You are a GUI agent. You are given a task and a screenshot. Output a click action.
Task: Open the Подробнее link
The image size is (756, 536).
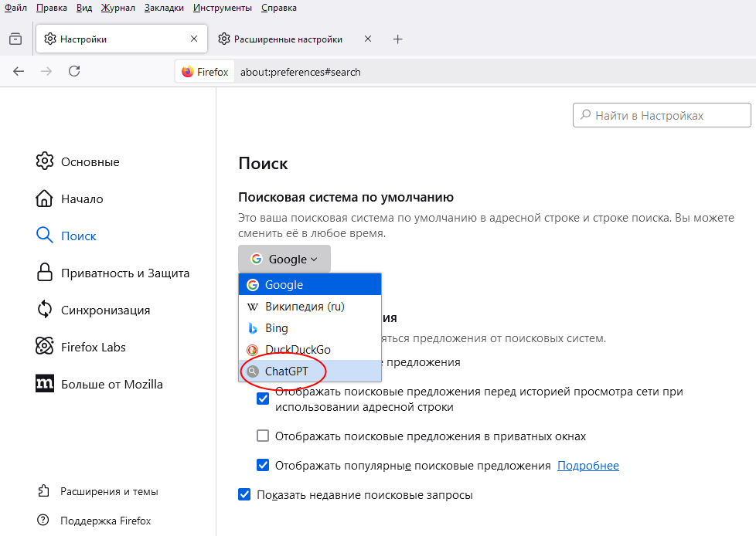(588, 466)
